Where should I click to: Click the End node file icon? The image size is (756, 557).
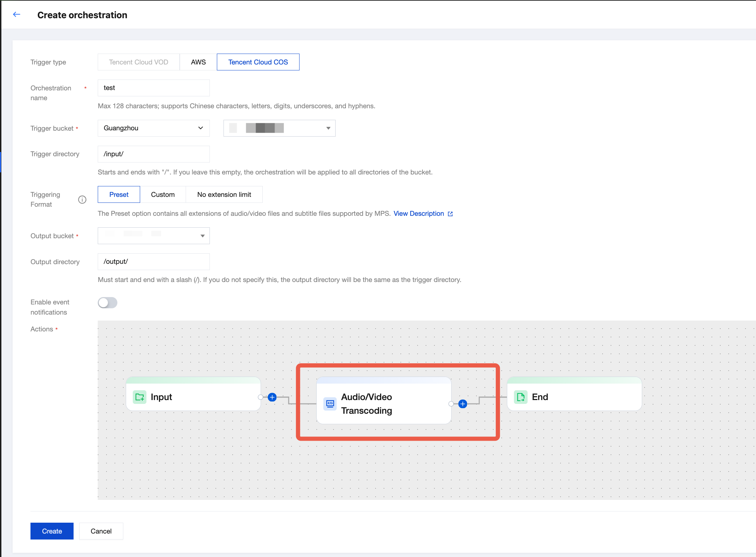point(521,397)
